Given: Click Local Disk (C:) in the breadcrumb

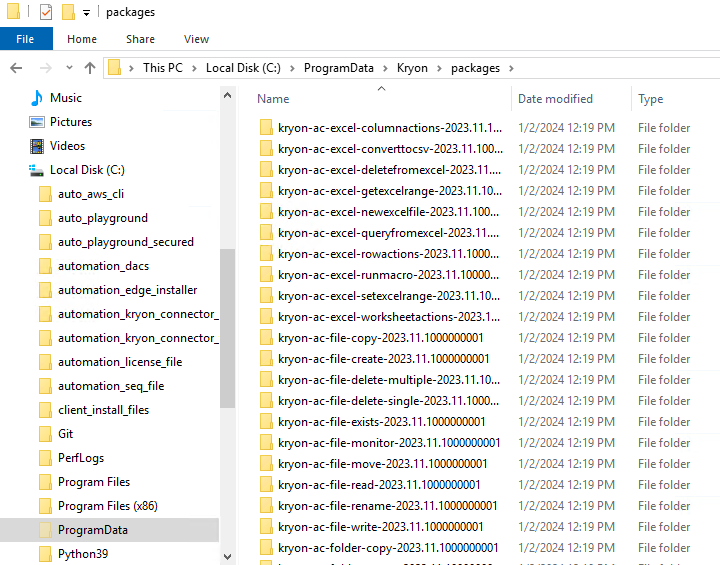Looking at the screenshot, I should (243, 68).
